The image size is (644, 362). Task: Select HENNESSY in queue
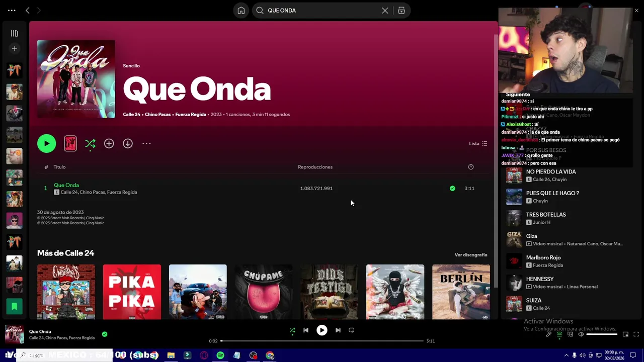click(540, 279)
